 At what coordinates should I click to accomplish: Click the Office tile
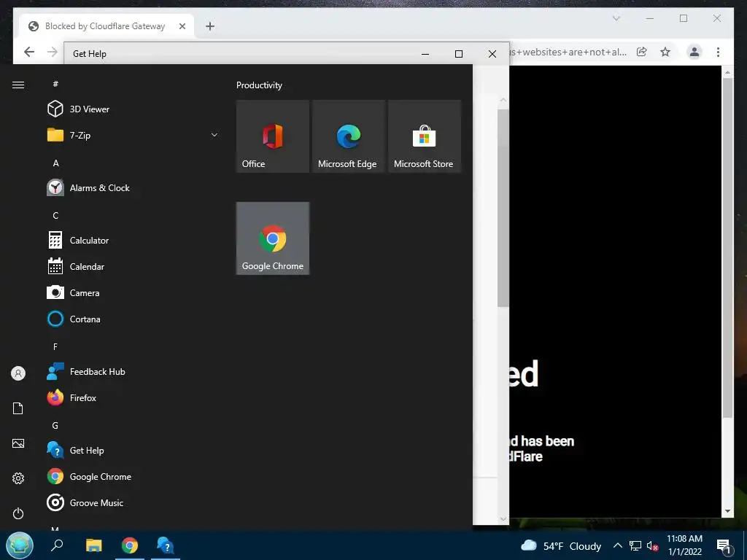[273, 136]
